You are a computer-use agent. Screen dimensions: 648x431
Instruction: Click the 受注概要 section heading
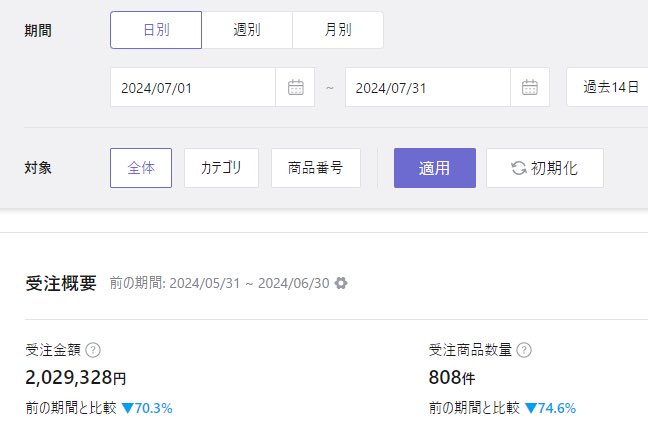point(61,283)
